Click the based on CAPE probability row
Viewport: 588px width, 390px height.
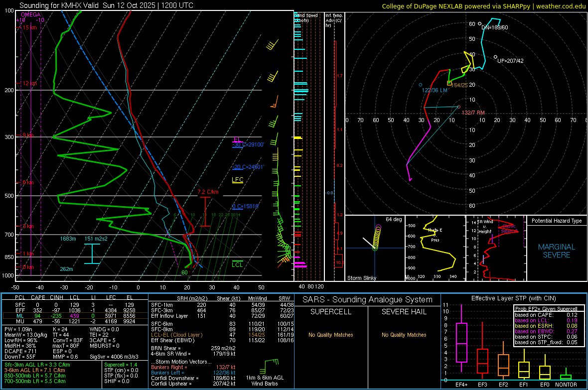(546, 315)
